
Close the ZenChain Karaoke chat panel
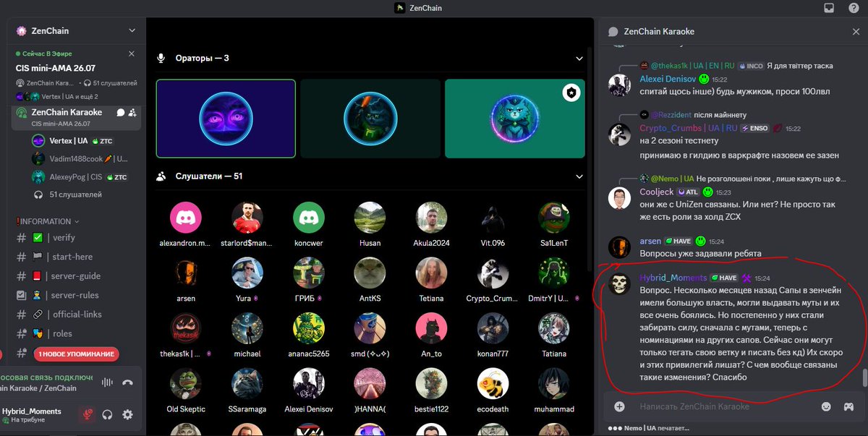(x=856, y=32)
